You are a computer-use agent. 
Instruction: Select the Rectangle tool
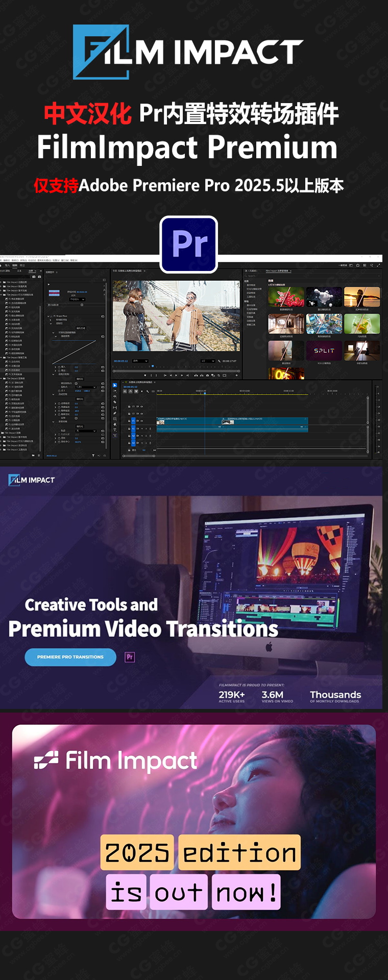[115, 419]
